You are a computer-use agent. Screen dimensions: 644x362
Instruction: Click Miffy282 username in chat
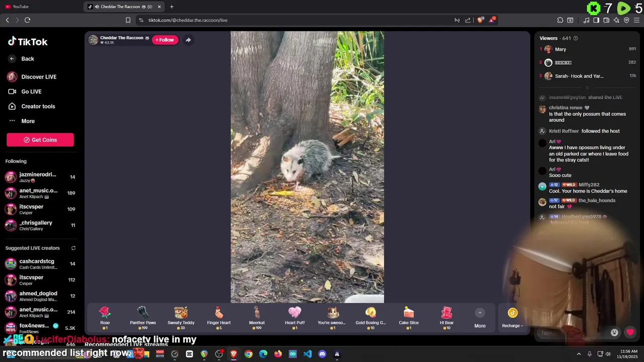(x=589, y=185)
